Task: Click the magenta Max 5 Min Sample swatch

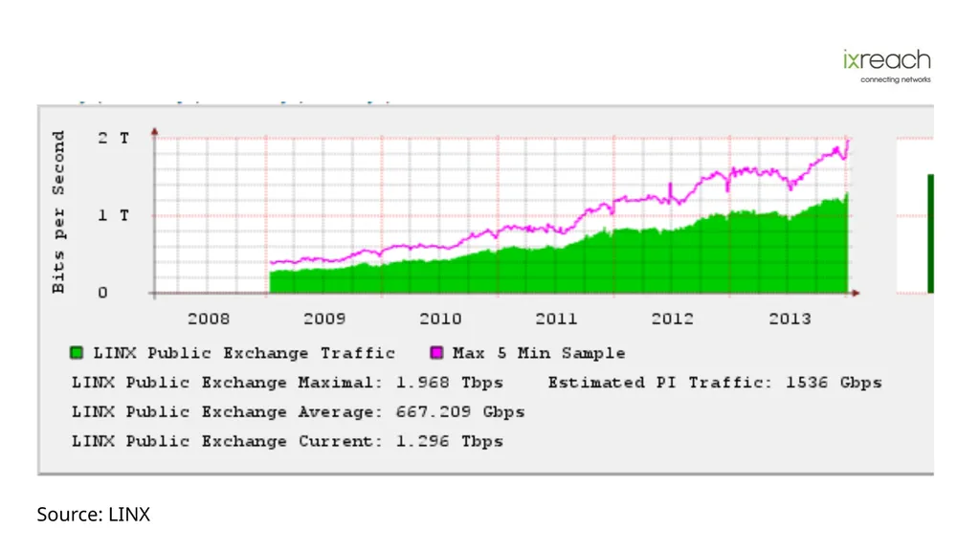Action: click(x=436, y=353)
